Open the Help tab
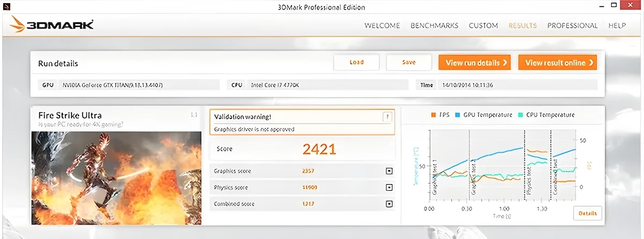644x239 pixels. [x=617, y=25]
